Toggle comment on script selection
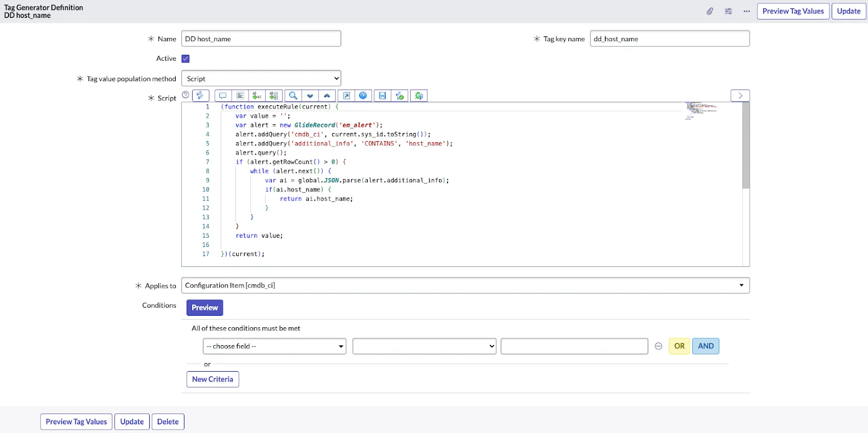 [x=223, y=95]
